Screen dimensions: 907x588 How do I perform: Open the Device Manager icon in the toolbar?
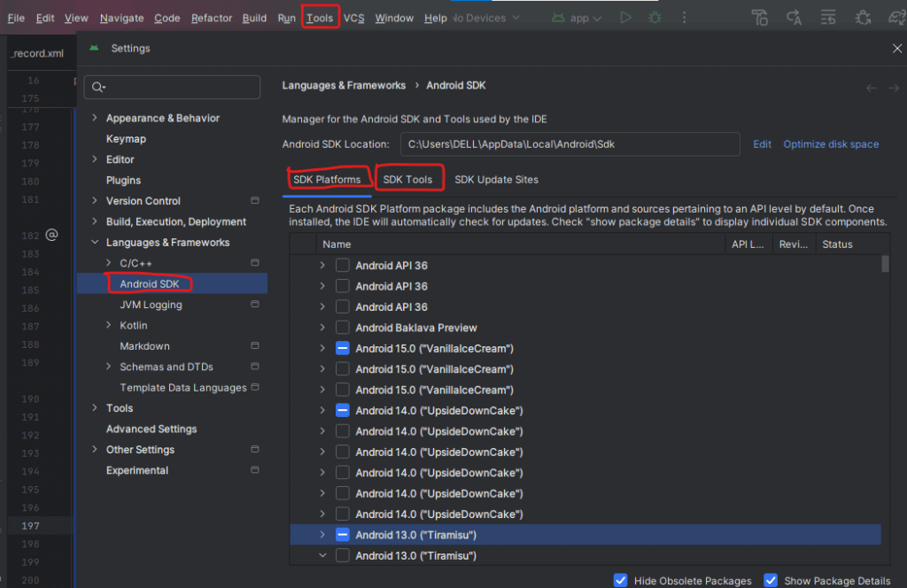759,17
